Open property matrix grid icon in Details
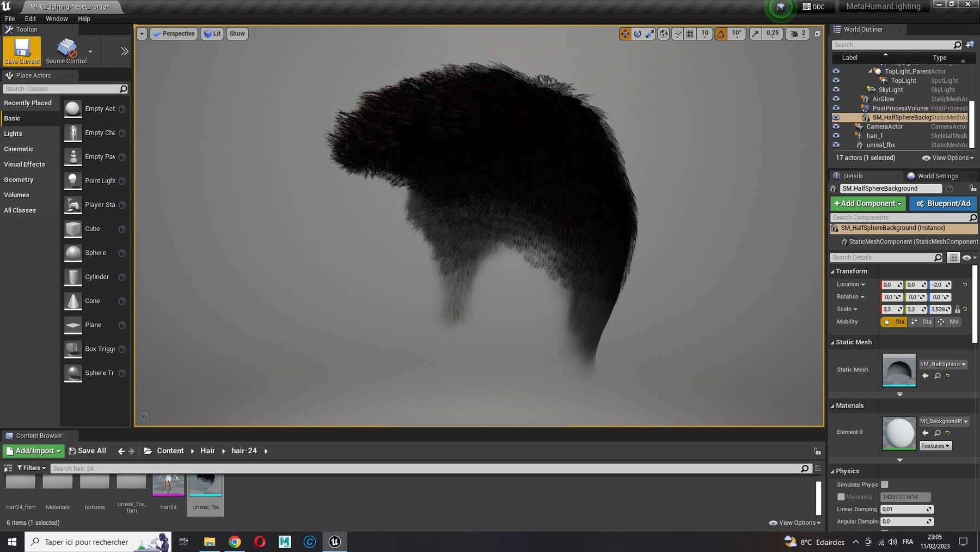The image size is (980, 552). point(953,258)
